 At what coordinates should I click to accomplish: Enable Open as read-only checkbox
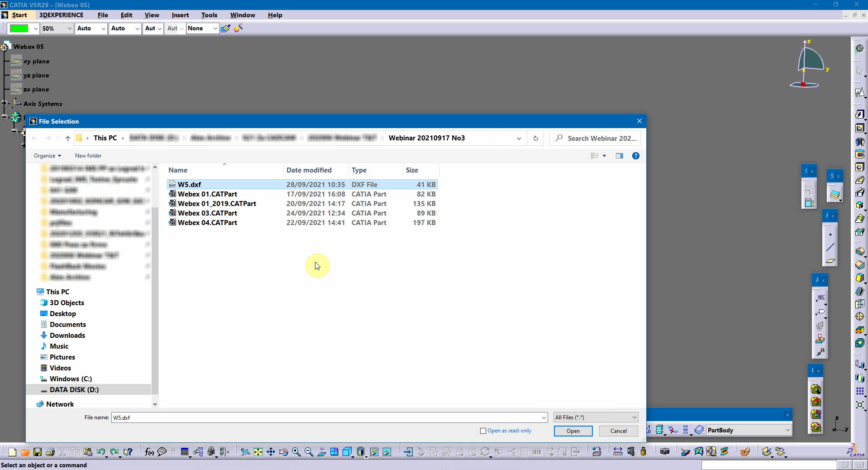[483, 431]
